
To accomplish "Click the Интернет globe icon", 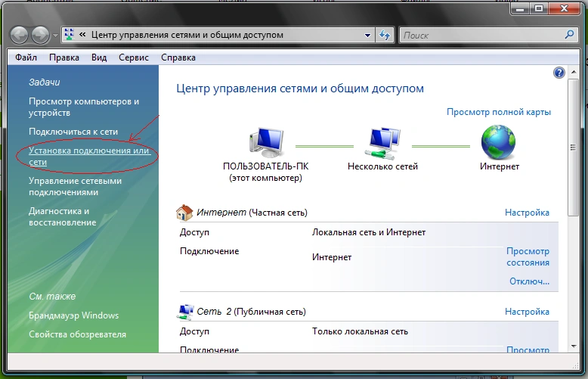I will tap(499, 141).
